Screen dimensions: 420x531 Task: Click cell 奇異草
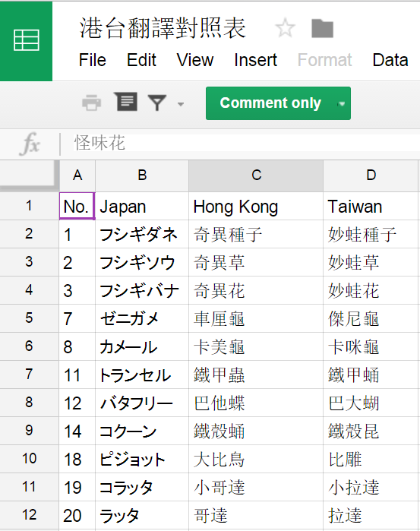click(256, 262)
